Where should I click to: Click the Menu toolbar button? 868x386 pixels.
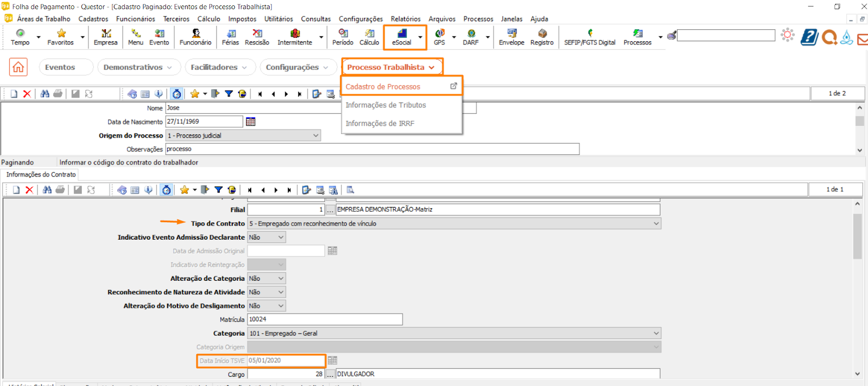[136, 37]
